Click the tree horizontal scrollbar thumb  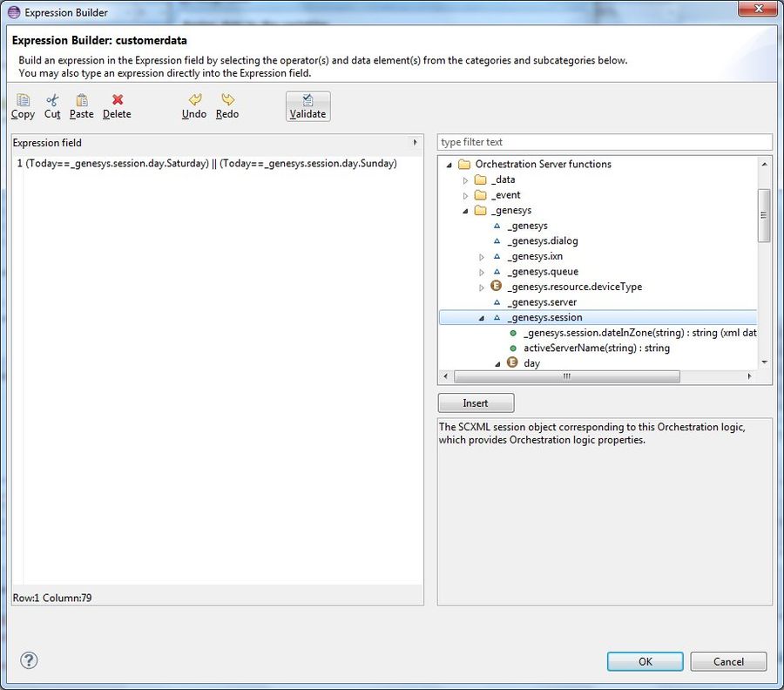click(x=567, y=376)
